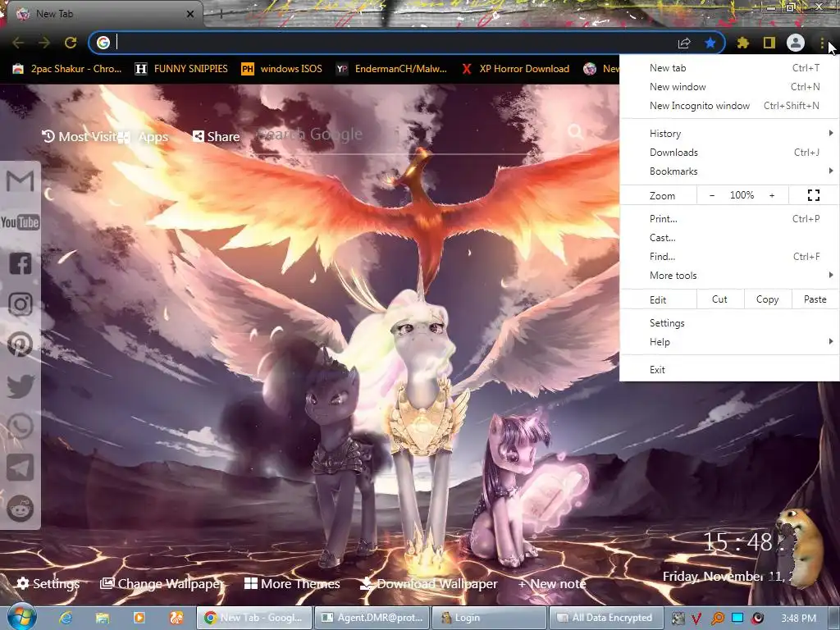The width and height of the screenshot is (840, 630).
Task: Open WhatsApp from the sidebar
Action: 21,427
